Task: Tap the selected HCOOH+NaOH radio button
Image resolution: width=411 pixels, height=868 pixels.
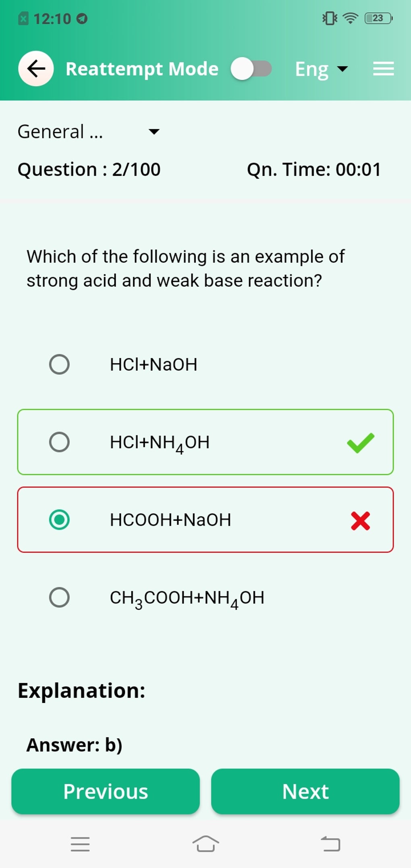Action: (59, 520)
